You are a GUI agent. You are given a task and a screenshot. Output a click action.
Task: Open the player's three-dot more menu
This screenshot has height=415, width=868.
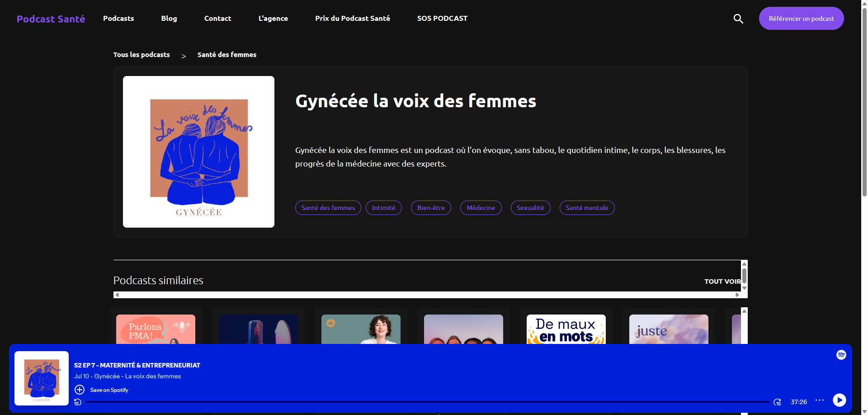point(819,401)
